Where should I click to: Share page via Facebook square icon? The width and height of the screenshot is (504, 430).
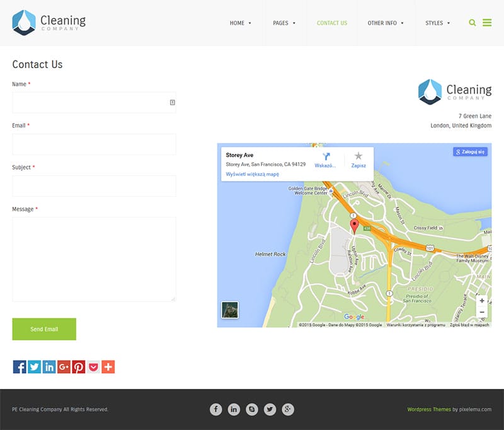tap(20, 367)
